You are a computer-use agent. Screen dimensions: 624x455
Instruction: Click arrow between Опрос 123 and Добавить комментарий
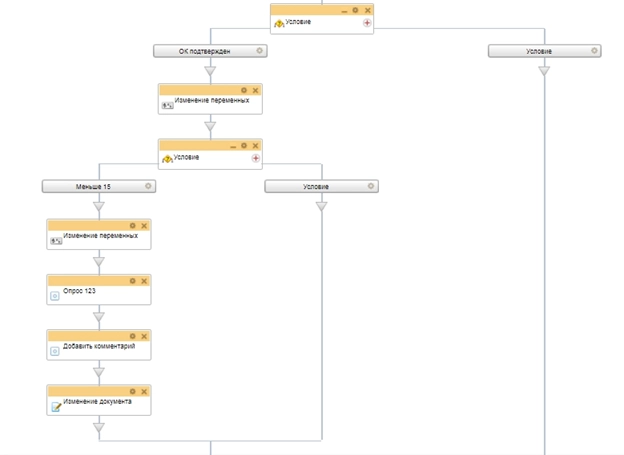click(98, 316)
